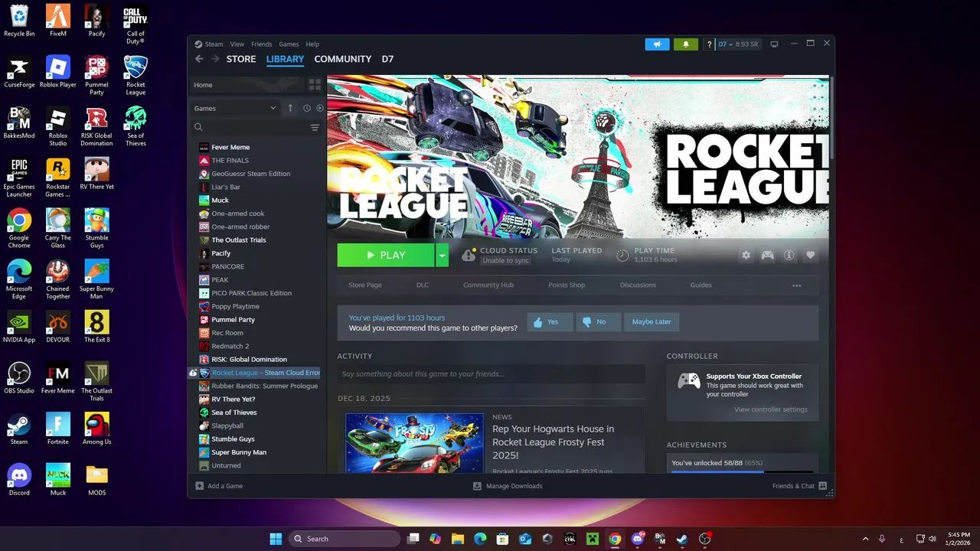The height and width of the screenshot is (551, 980).
Task: Open the Discussions link
Action: click(638, 285)
